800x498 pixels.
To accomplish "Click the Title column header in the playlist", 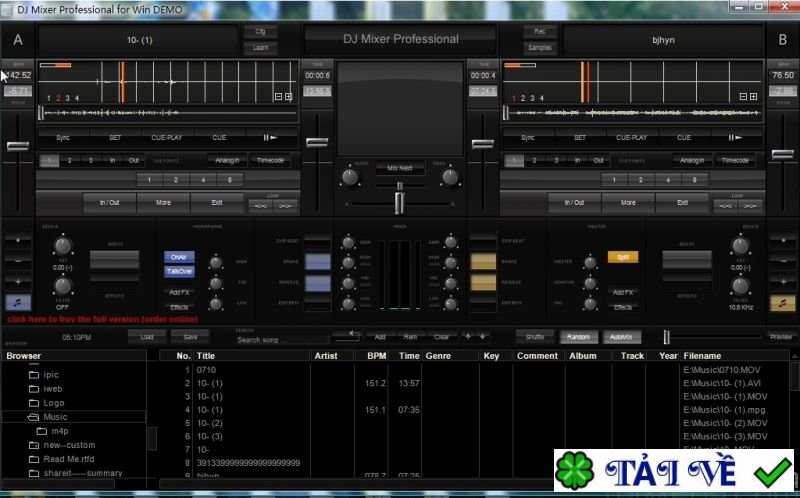I will [x=206, y=355].
